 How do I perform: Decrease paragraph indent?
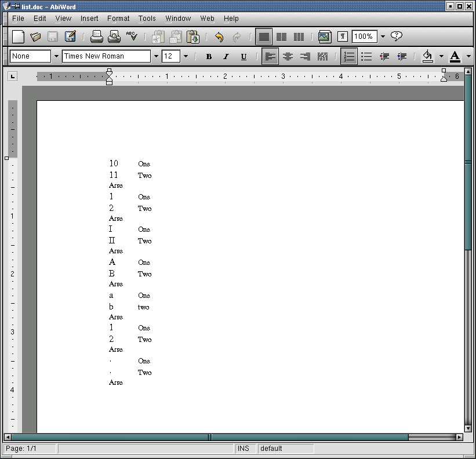(384, 56)
